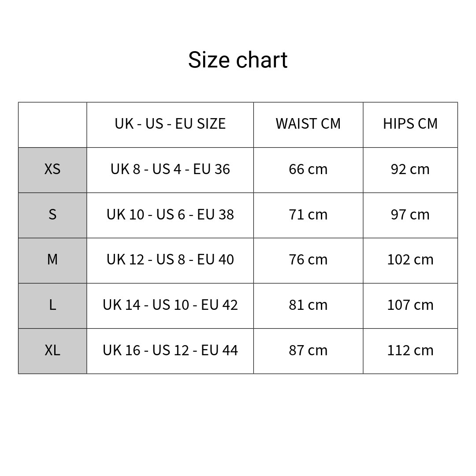476x476 pixels.
Task: Click the 87 cm waist value
Action: pos(308,350)
